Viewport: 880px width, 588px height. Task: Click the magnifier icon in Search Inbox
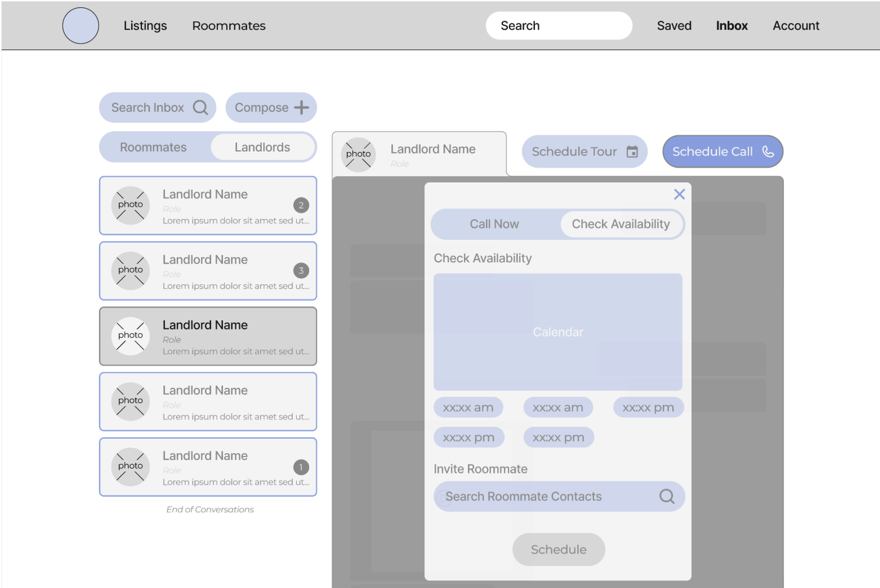pyautogui.click(x=200, y=108)
